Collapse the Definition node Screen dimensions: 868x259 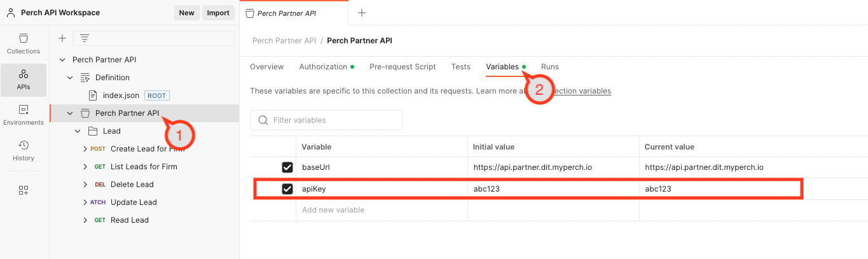70,78
